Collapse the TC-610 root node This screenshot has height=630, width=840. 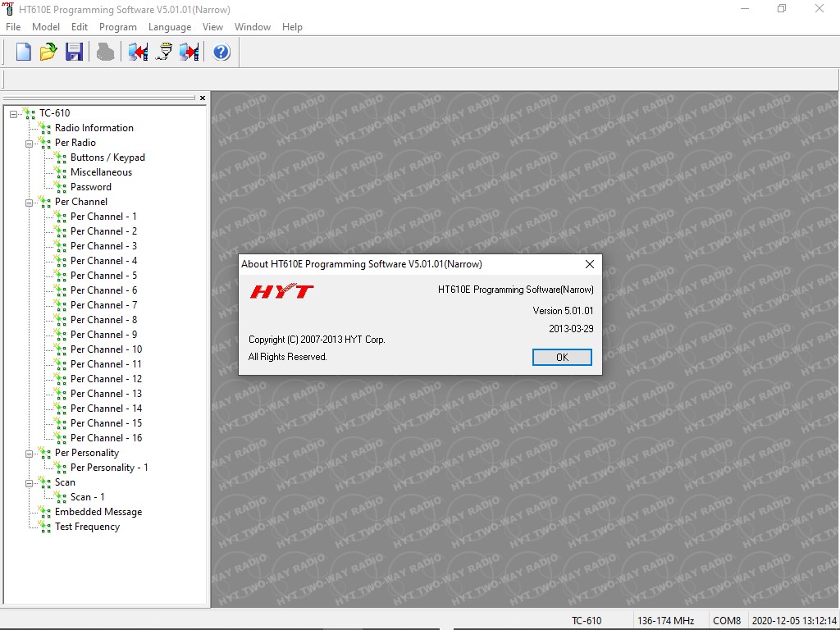(x=13, y=113)
